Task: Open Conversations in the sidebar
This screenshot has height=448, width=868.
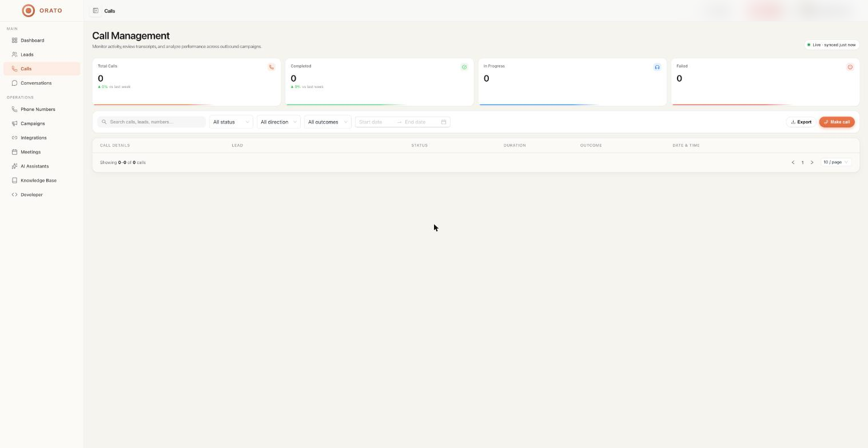Action: click(x=42, y=83)
